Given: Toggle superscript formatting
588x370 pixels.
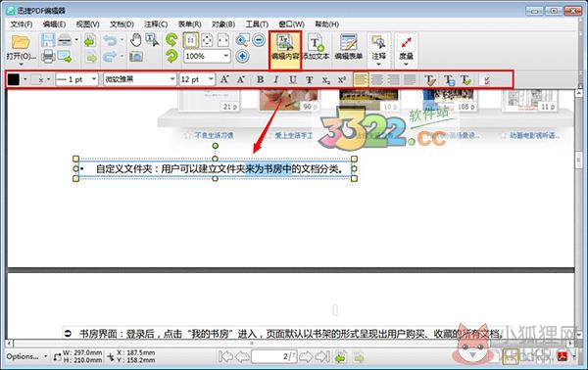Looking at the screenshot, I should tap(342, 79).
